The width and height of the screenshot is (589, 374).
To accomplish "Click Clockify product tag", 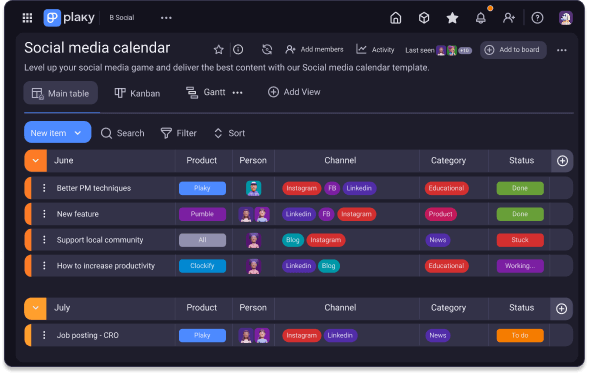I will [202, 266].
